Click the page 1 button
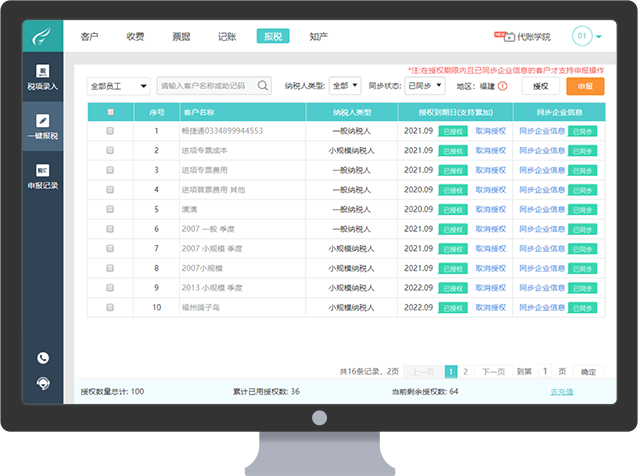The width and height of the screenshot is (638, 476). pyautogui.click(x=451, y=371)
